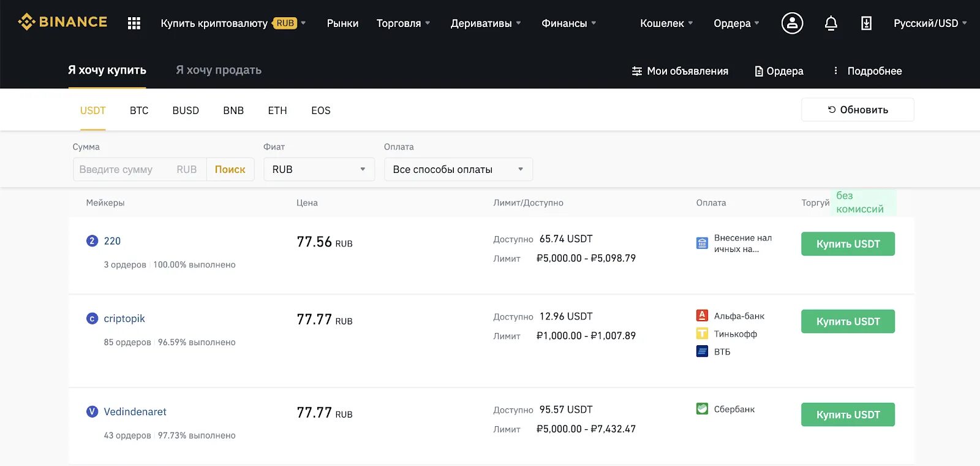Click the cash deposit bank icon

(702, 243)
